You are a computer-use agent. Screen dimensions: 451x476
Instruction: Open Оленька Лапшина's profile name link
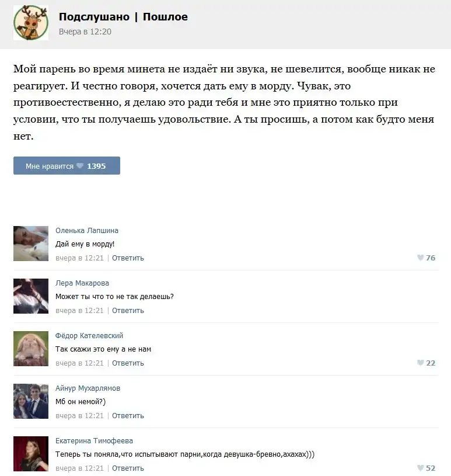(87, 231)
